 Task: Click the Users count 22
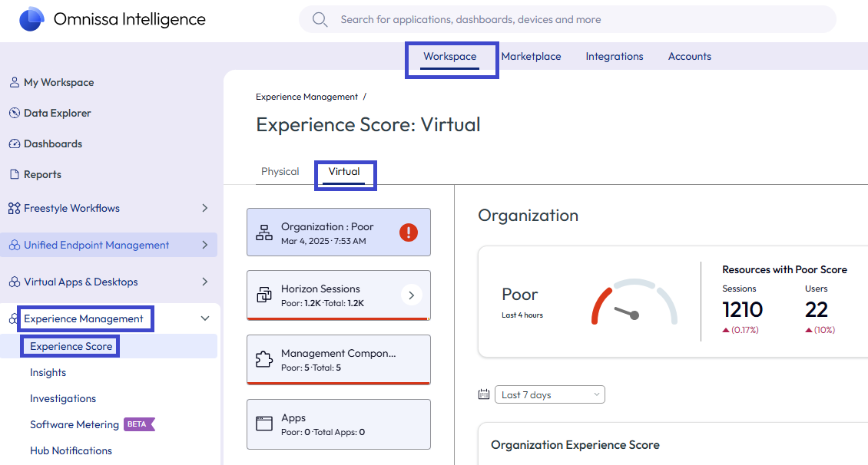coord(817,310)
